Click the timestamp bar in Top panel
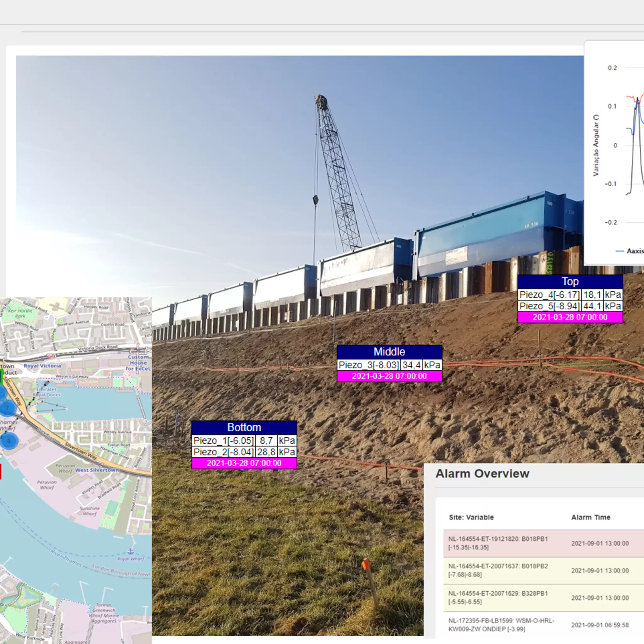 (x=570, y=317)
